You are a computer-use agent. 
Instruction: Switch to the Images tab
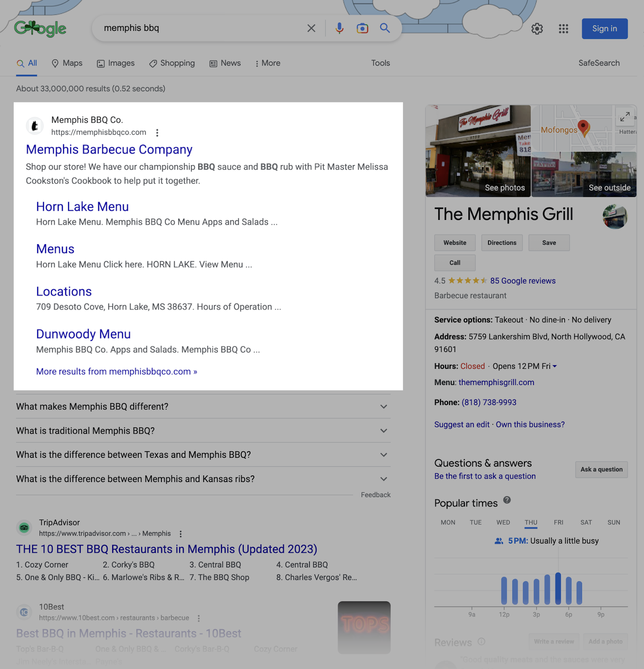click(116, 63)
